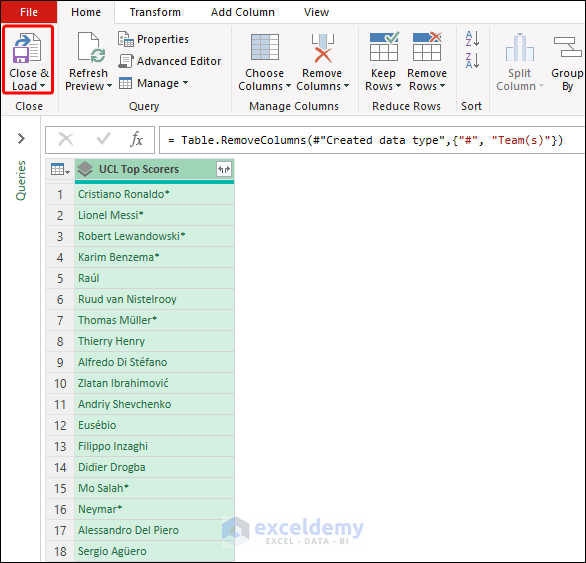Expand the Queries pane chevron
This screenshot has width=586, height=563.
click(21, 139)
